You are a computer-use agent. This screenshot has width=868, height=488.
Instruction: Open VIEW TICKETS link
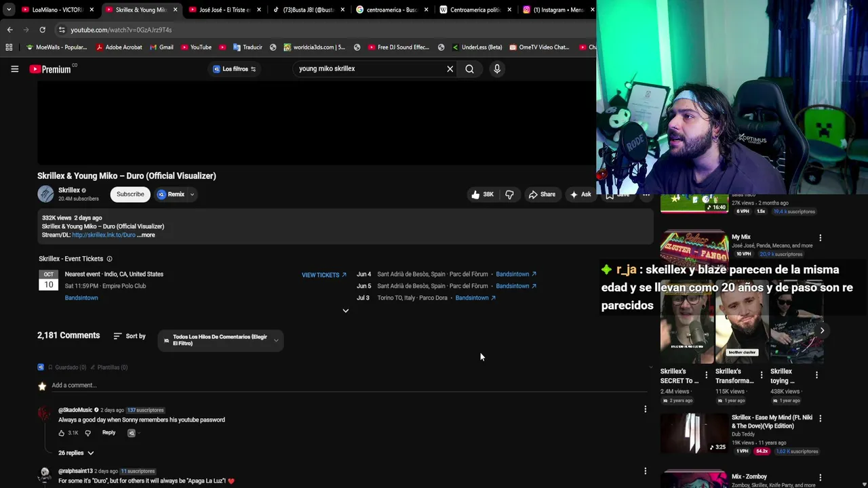pos(324,275)
